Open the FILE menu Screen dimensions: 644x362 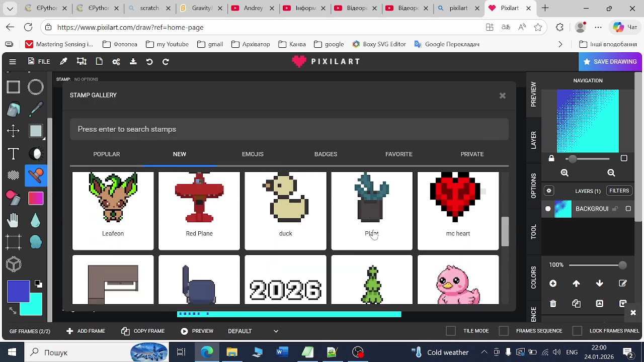click(39, 61)
